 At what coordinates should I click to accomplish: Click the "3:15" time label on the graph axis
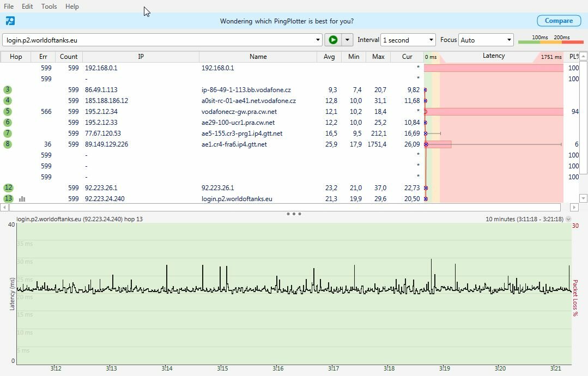[x=222, y=368]
